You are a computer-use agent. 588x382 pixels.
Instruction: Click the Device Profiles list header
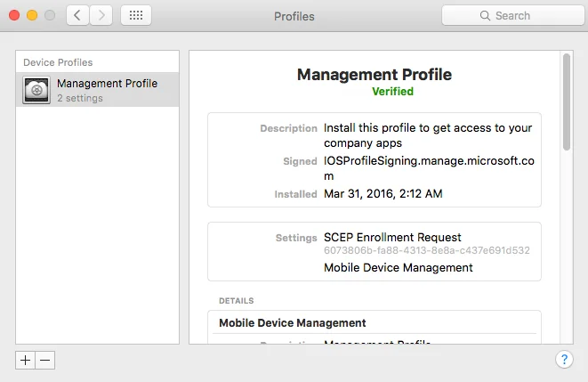[x=58, y=62]
